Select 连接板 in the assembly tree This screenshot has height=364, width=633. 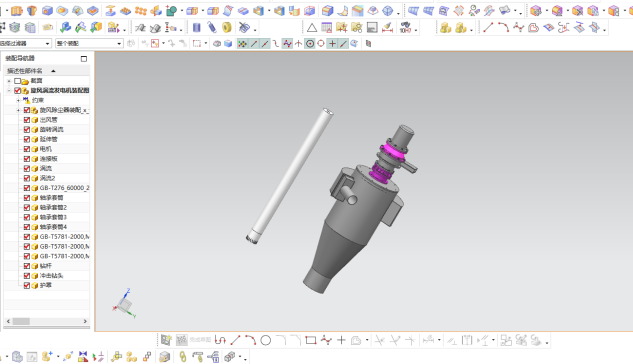click(48, 159)
